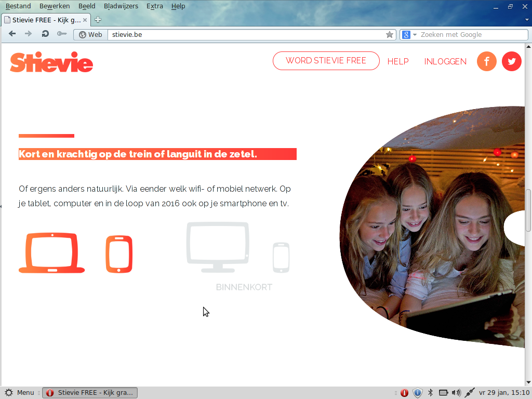
Task: Open the volume control in system tray
Action: (x=456, y=393)
